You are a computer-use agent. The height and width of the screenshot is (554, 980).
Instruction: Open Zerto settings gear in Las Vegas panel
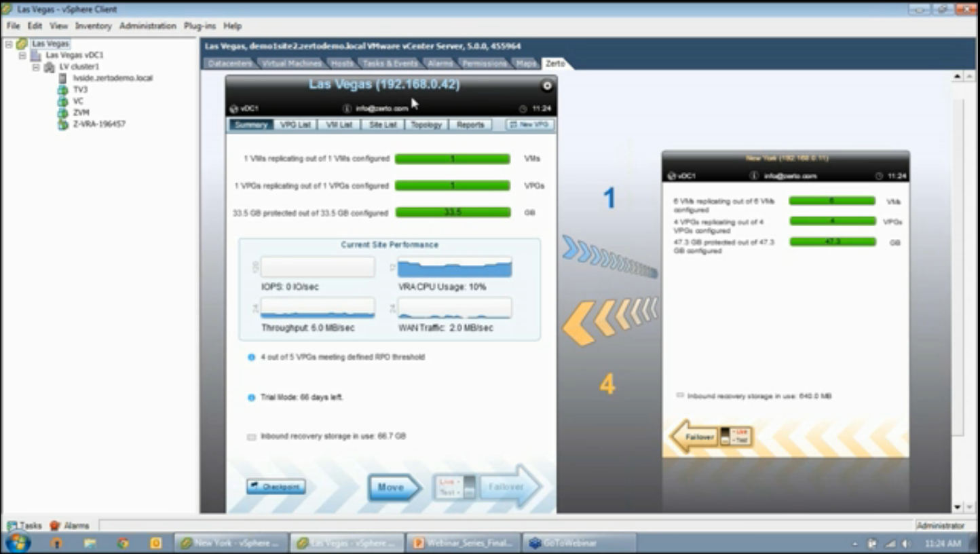coord(547,86)
